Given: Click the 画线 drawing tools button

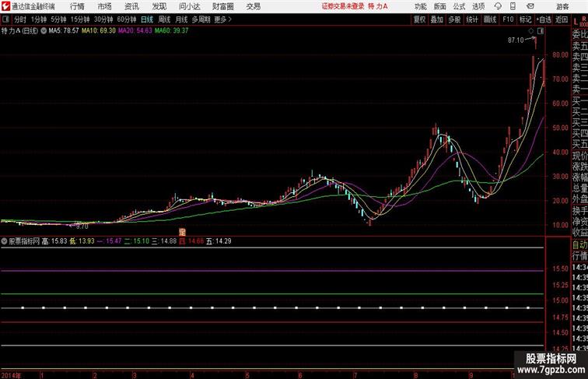Looking at the screenshot, I should pos(490,19).
